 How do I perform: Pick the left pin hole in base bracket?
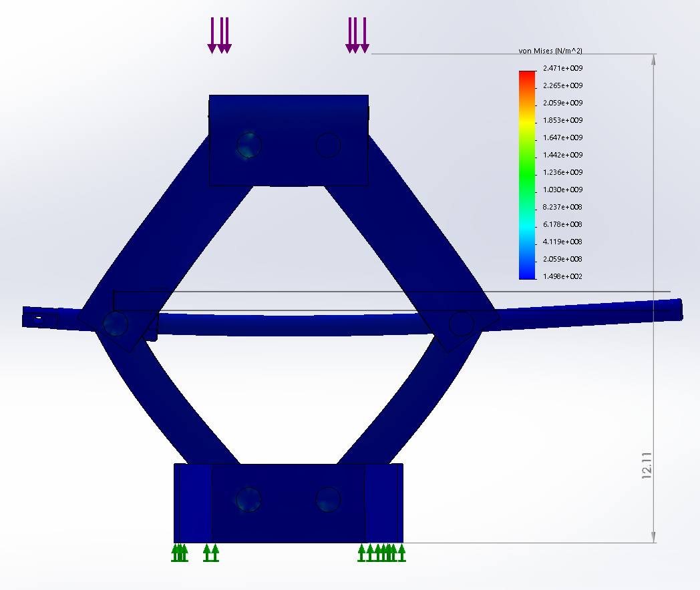tap(248, 500)
